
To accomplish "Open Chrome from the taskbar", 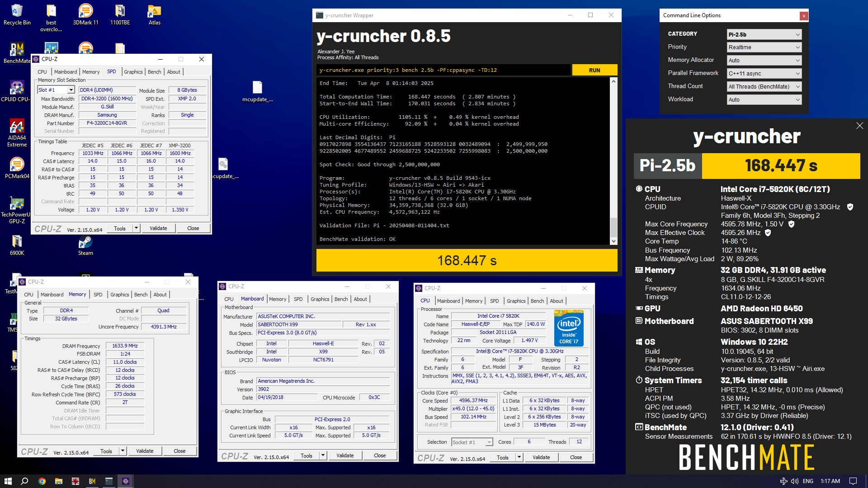I will 42,481.
